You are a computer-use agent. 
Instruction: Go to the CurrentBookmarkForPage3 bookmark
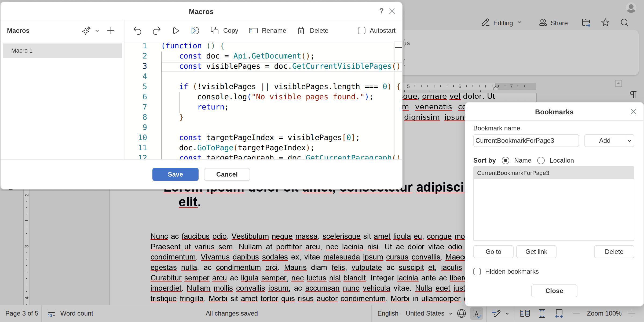pyautogui.click(x=493, y=252)
